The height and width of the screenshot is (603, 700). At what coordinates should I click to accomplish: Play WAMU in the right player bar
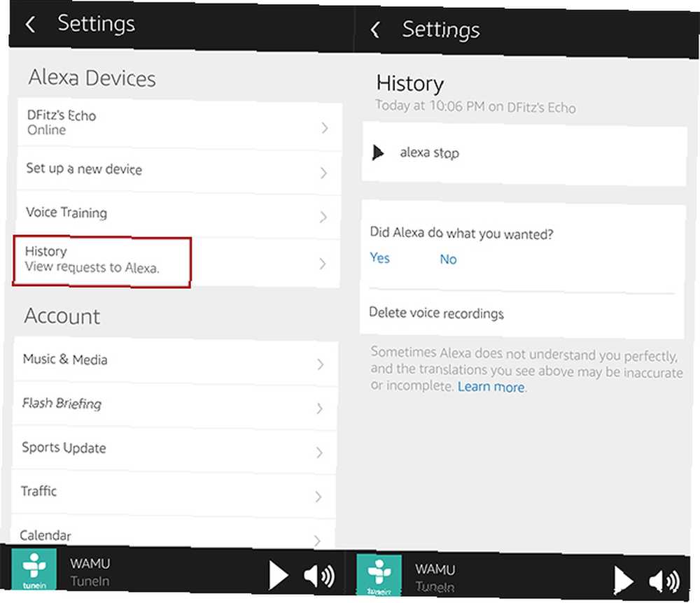pyautogui.click(x=623, y=581)
